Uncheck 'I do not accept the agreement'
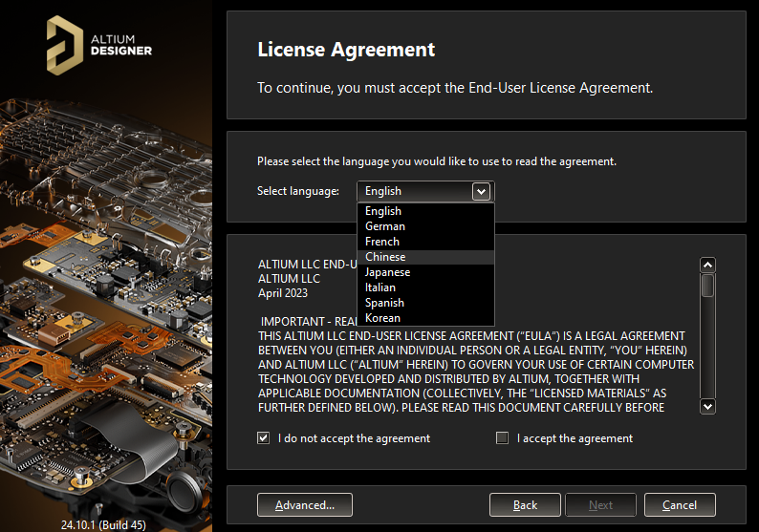The image size is (759, 532). (x=263, y=438)
